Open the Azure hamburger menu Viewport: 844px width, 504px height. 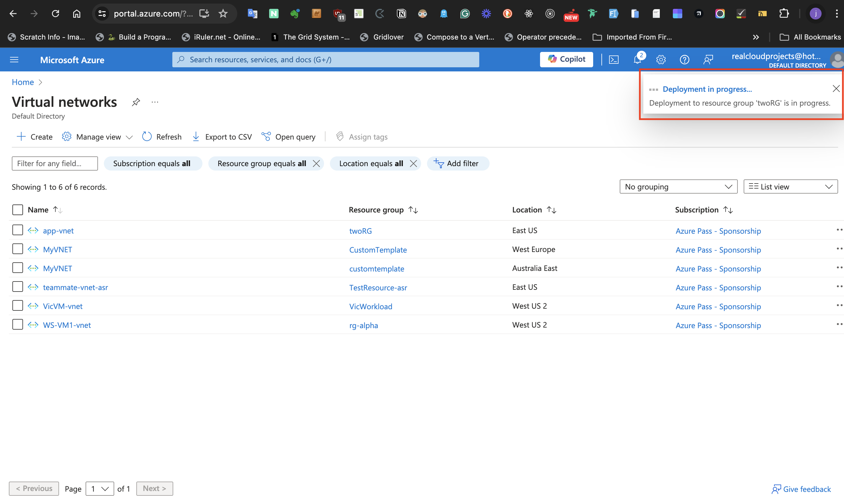point(14,60)
